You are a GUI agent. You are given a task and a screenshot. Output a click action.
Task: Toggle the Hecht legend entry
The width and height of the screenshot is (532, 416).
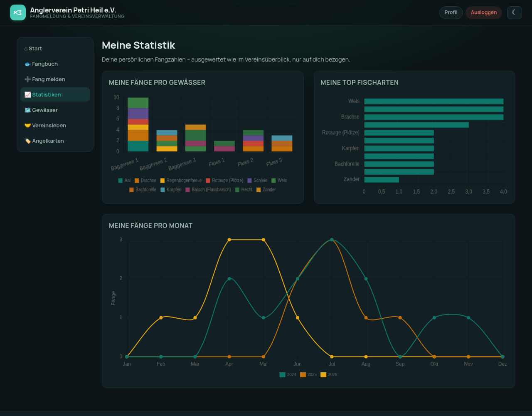pos(244,190)
